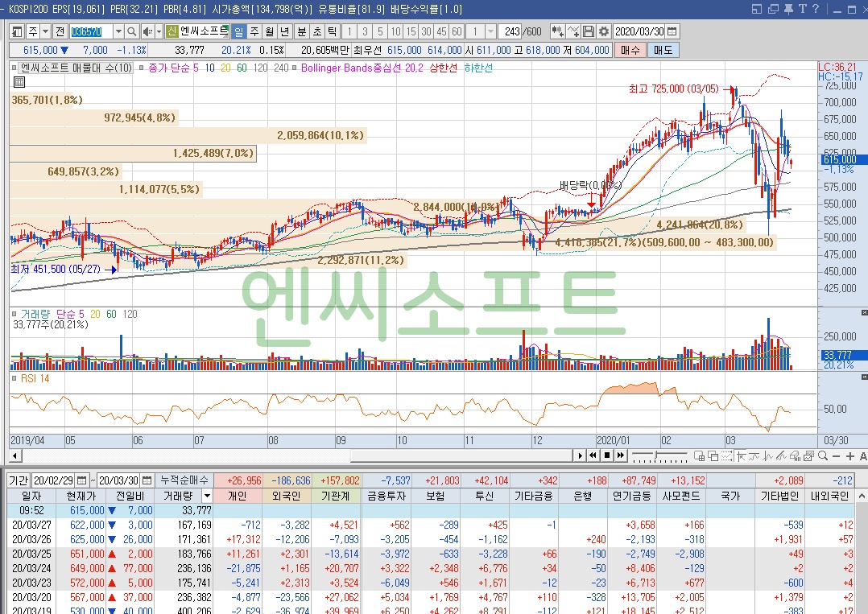Zoom out chart with minus icon
Image resolution: width=868 pixels, height=614 pixels.
837,455
